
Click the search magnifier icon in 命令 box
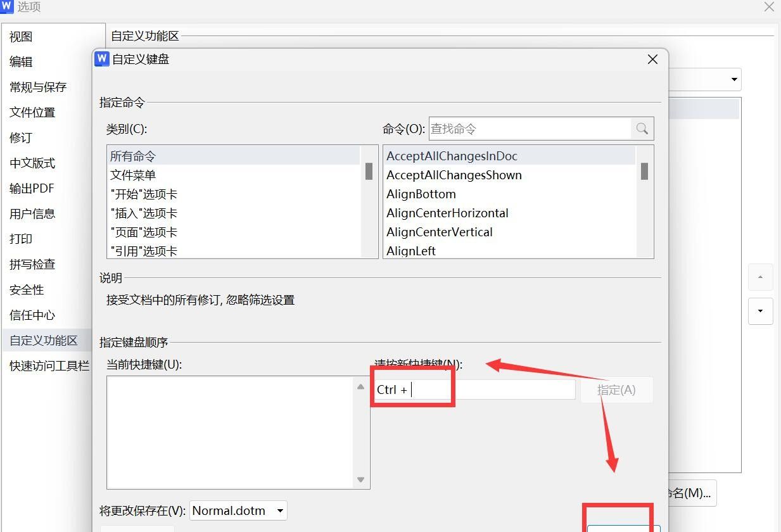tap(642, 129)
